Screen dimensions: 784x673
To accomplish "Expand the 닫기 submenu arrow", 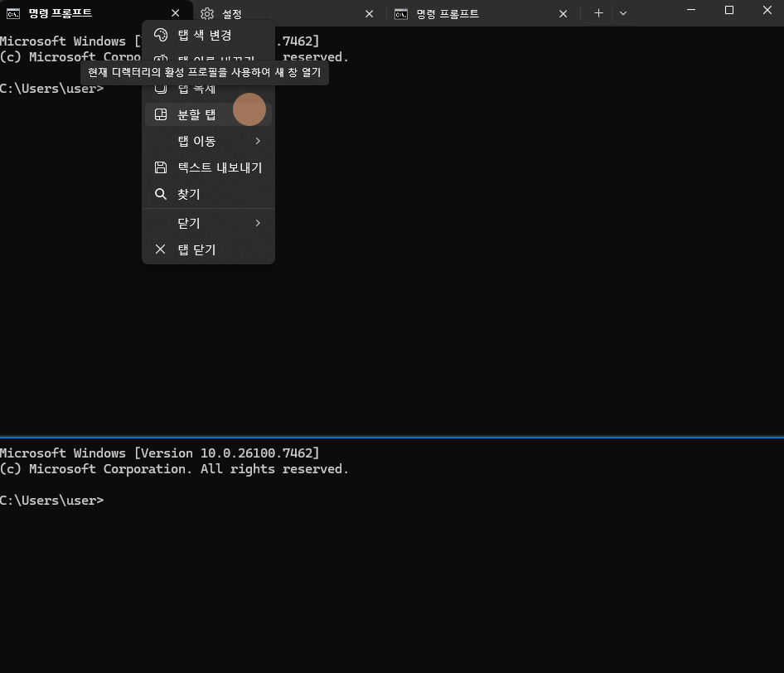I will click(x=258, y=223).
